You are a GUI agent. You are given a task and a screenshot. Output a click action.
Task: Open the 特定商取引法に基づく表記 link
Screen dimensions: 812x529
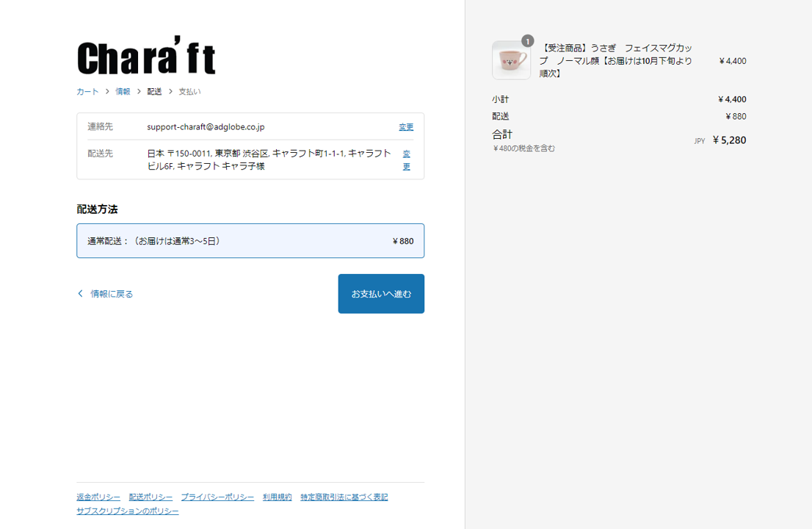tap(344, 497)
